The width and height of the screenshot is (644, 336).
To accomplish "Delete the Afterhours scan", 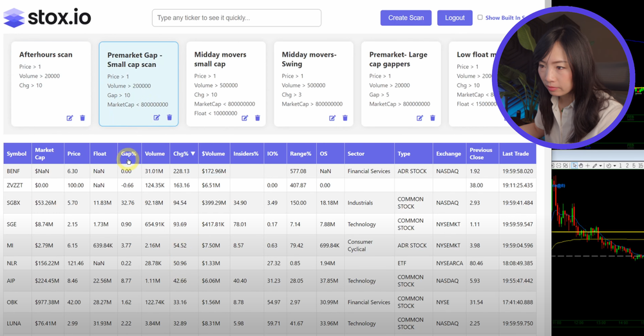I will (x=82, y=118).
